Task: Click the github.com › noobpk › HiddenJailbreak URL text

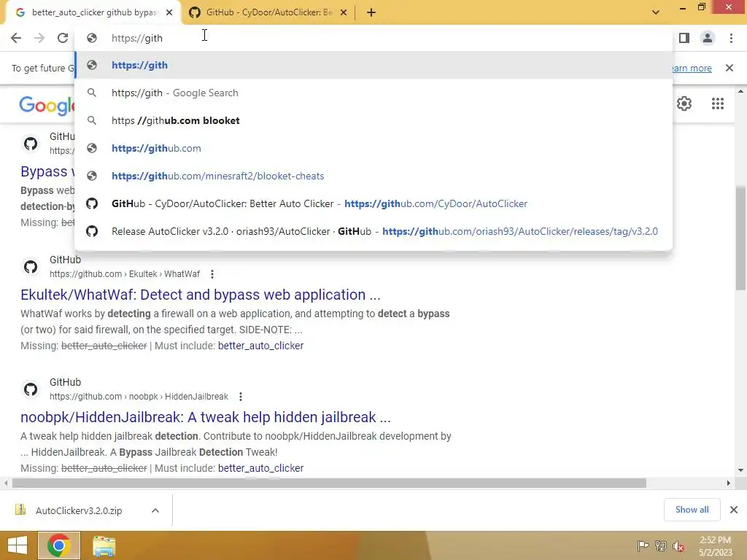Action: [x=139, y=397]
